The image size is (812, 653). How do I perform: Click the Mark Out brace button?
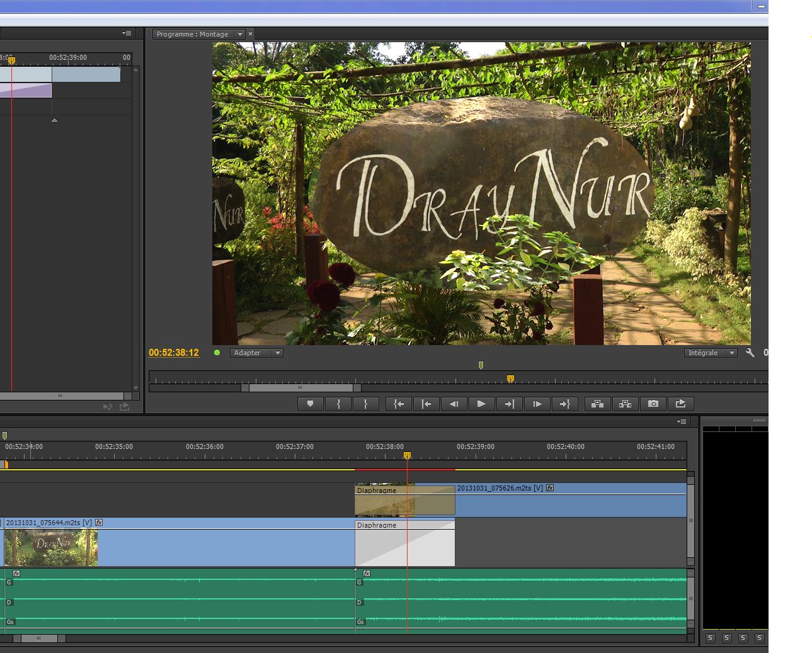click(x=365, y=404)
